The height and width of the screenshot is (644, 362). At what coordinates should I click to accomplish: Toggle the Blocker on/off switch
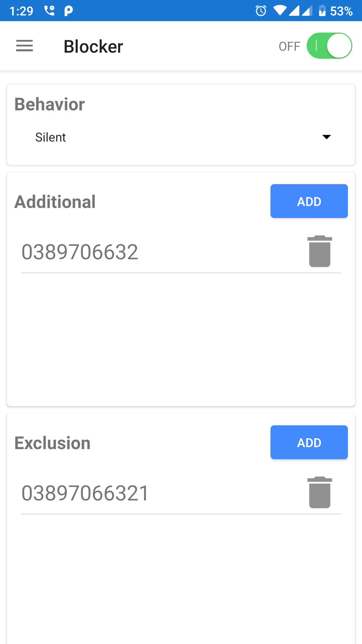pos(329,46)
